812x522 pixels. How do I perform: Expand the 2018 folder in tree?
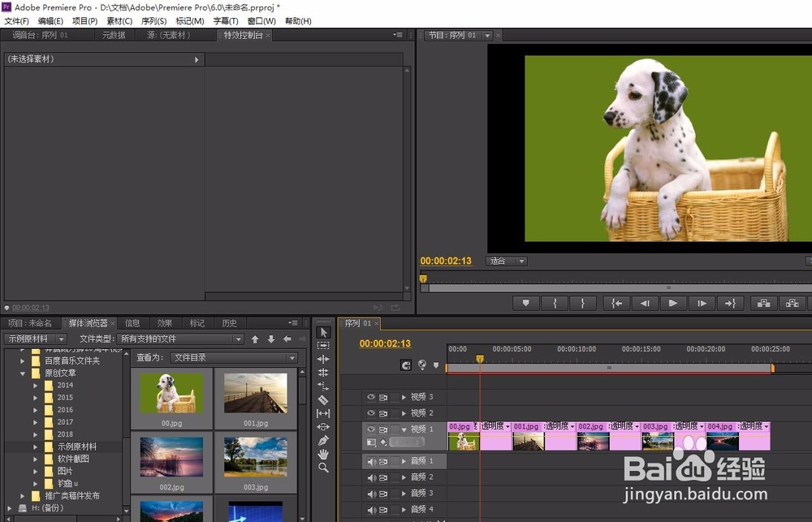(35, 434)
